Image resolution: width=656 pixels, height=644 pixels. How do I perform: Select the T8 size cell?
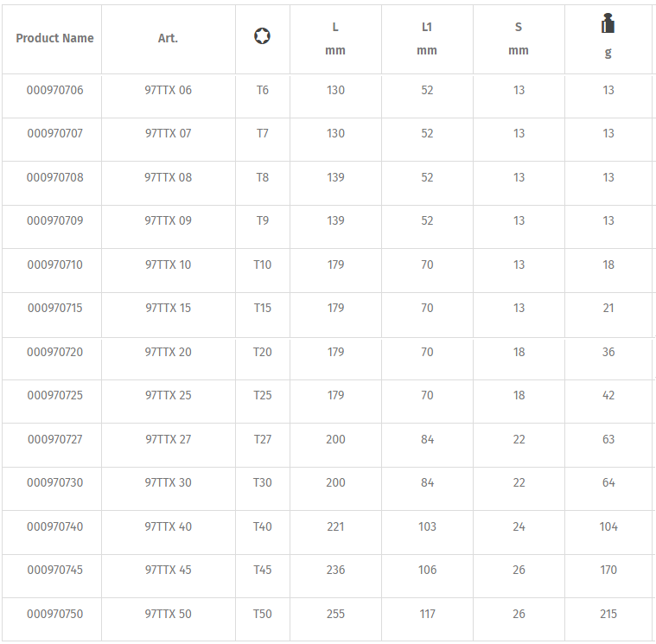click(x=263, y=177)
